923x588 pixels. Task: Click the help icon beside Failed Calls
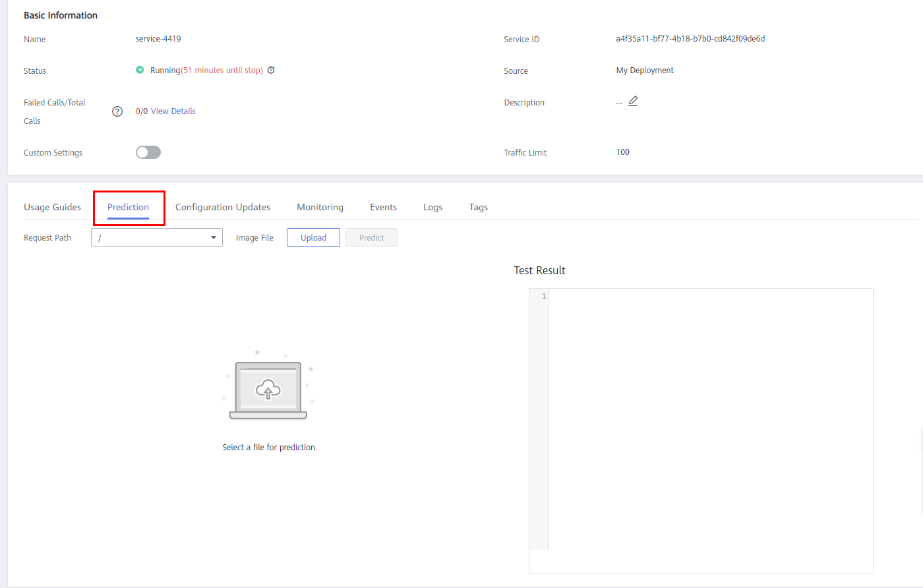point(117,111)
